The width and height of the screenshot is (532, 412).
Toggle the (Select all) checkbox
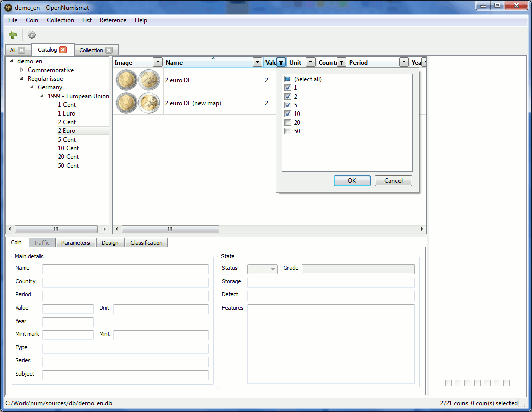pyautogui.click(x=287, y=79)
